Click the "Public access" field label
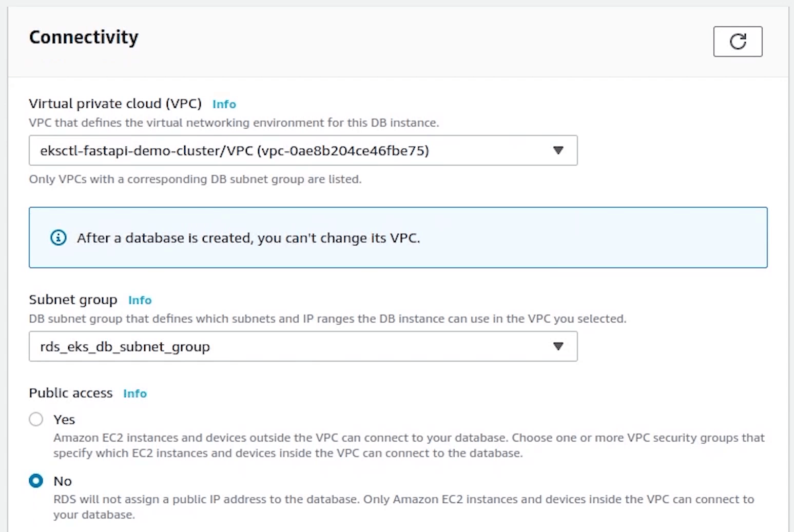 point(71,393)
